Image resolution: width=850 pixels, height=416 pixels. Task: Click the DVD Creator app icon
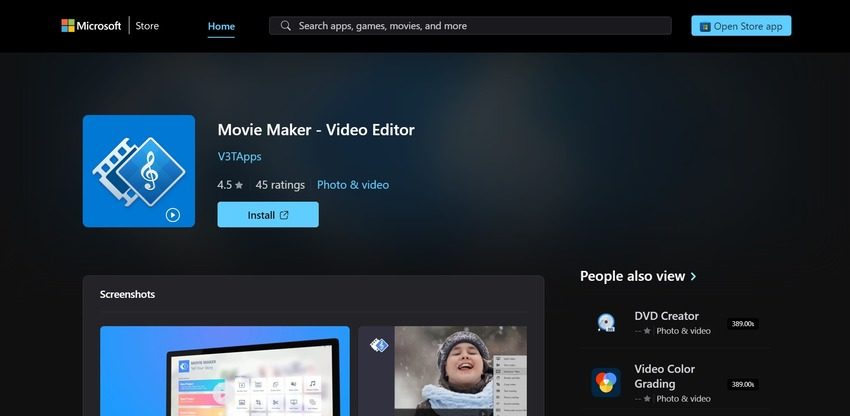[x=606, y=323]
